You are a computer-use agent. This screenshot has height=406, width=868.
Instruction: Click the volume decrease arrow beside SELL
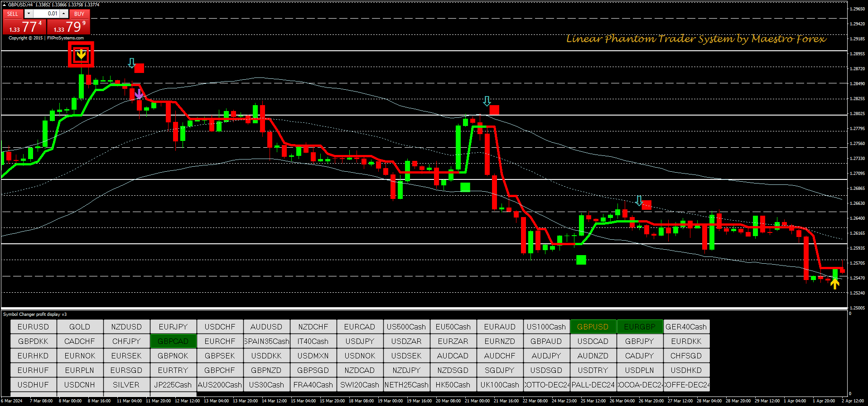[29, 14]
